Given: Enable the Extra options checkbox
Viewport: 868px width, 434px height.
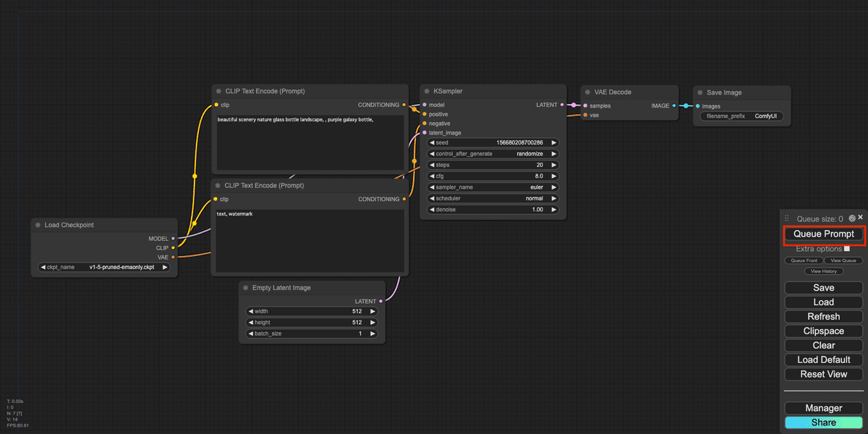Looking at the screenshot, I should (847, 248).
